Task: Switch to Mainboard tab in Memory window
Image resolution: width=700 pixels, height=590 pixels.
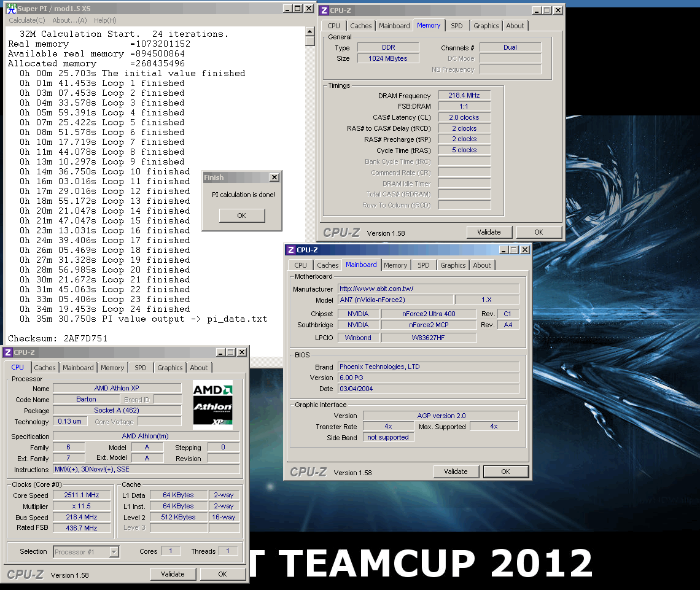Action: pyautogui.click(x=394, y=26)
